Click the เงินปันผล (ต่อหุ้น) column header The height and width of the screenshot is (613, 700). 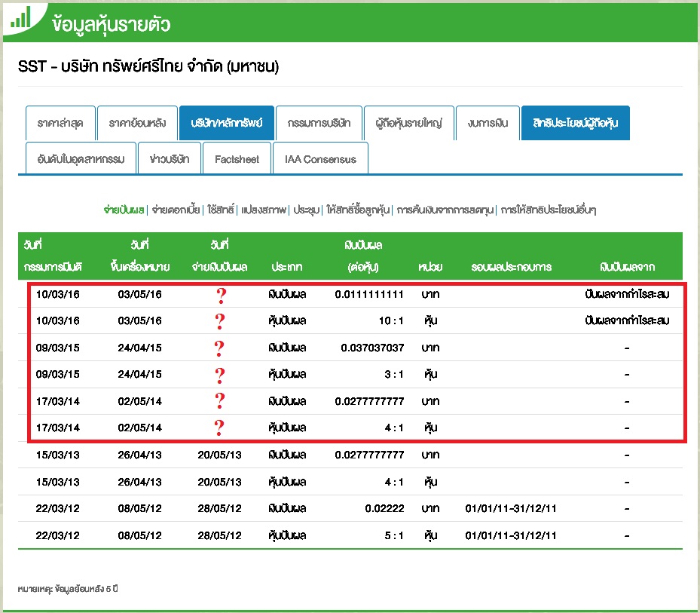pos(363,256)
